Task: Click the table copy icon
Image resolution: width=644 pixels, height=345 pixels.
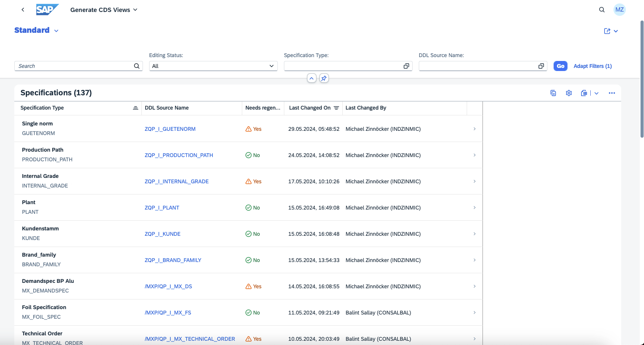Action: [553, 93]
